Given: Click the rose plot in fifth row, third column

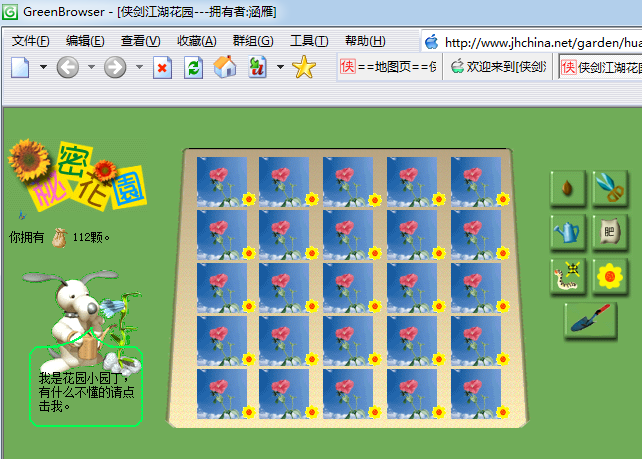Looking at the screenshot, I should (348, 394).
